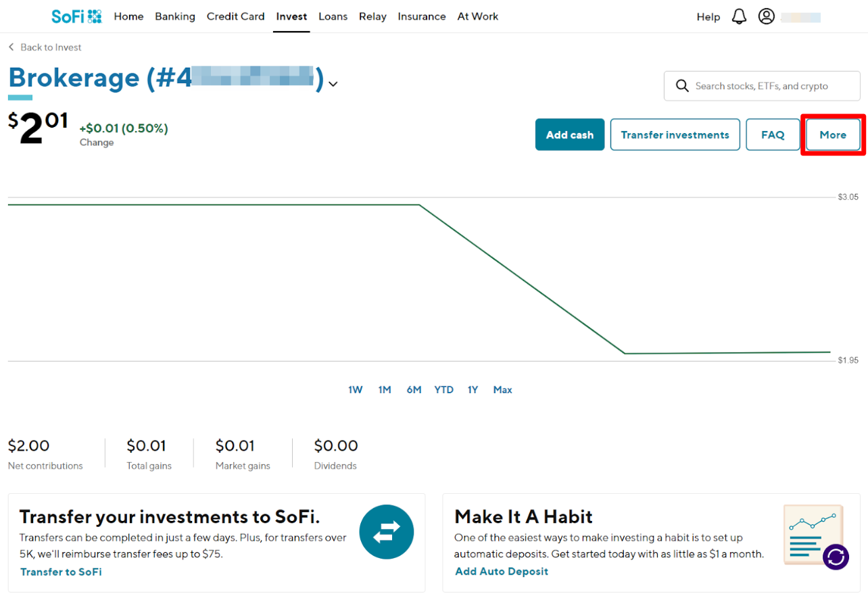Open the FAQ button
868x602 pixels.
[773, 134]
